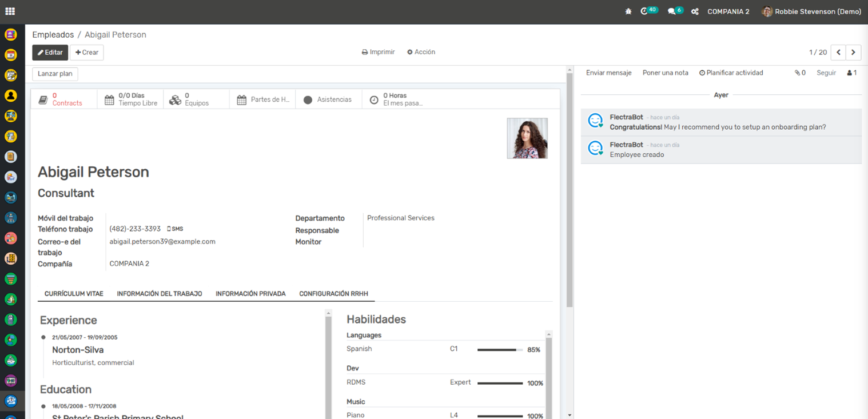Open Robbie Stevenson user menu

811,11
